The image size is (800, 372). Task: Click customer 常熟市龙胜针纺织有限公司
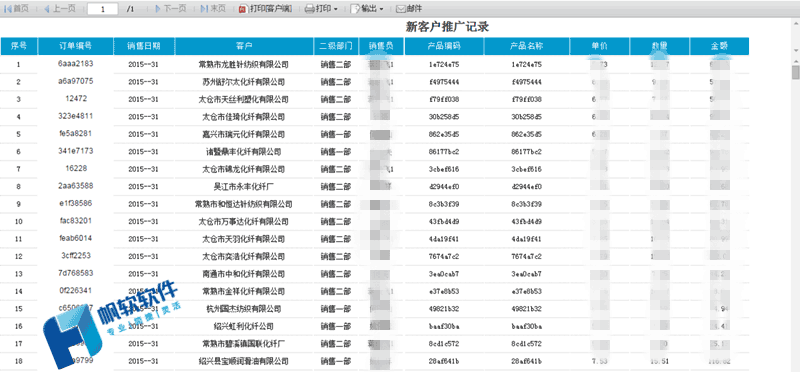(x=243, y=65)
